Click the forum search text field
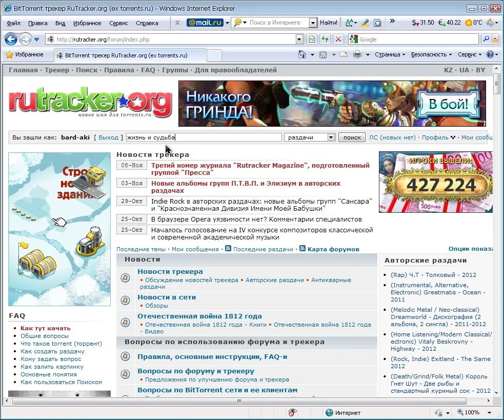 [x=204, y=137]
